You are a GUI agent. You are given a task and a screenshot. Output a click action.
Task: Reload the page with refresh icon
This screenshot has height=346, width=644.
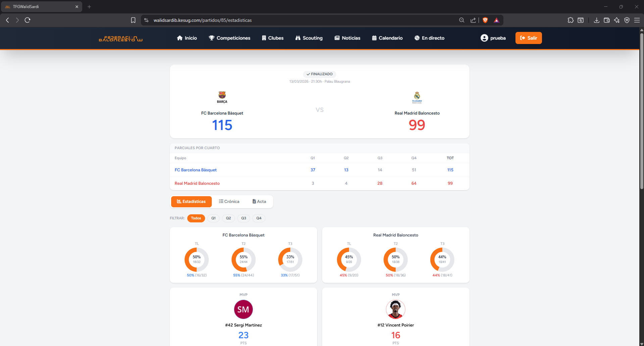(x=28, y=20)
